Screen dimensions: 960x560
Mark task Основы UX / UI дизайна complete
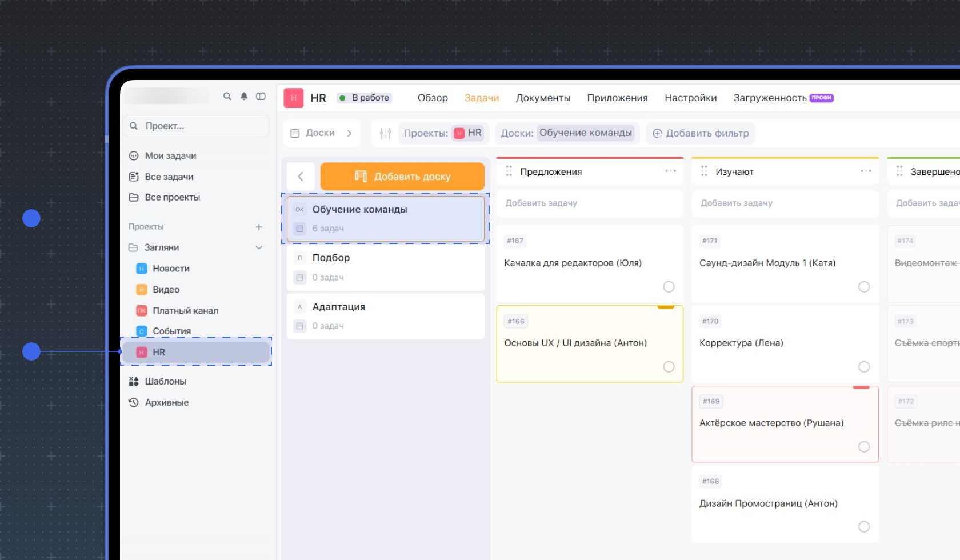pyautogui.click(x=669, y=367)
